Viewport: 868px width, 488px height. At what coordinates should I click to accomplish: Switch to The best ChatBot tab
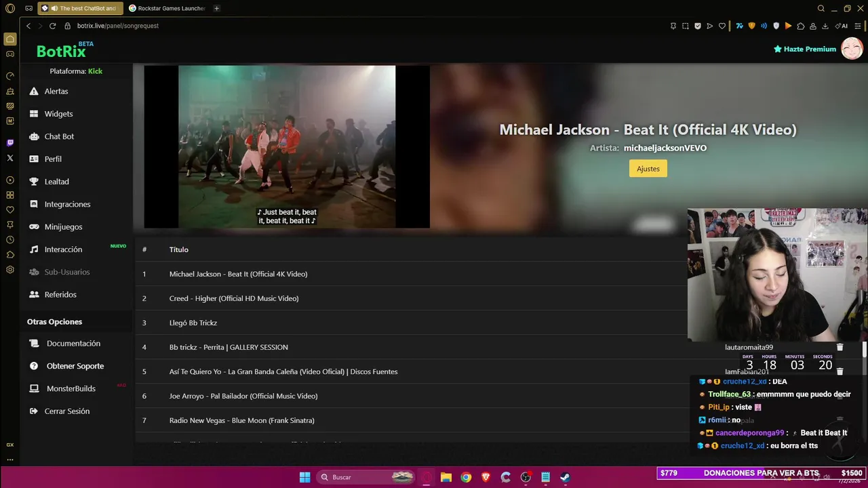(x=81, y=8)
